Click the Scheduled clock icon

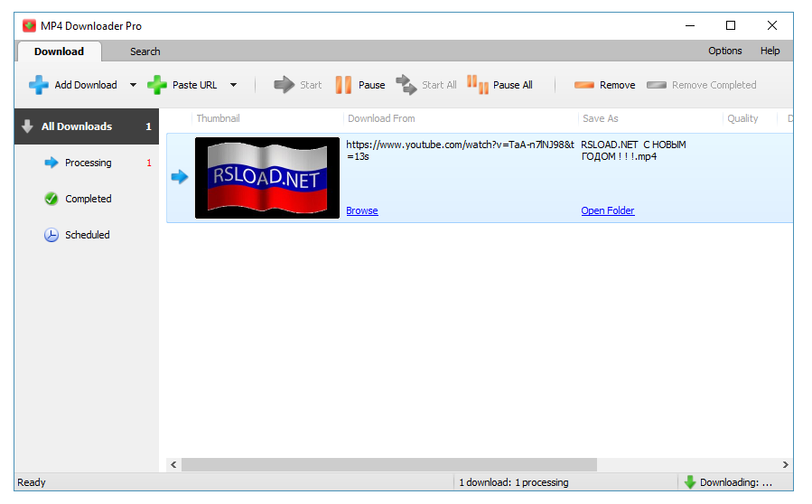51,235
